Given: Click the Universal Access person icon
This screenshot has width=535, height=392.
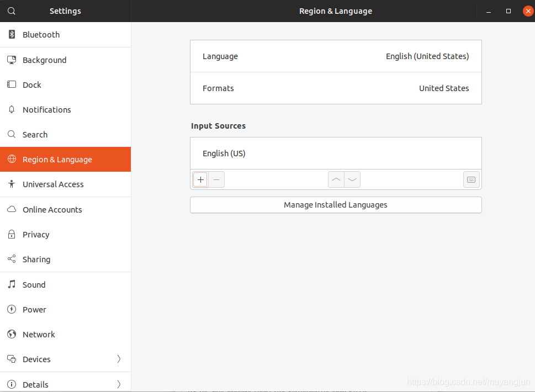Looking at the screenshot, I should coord(12,184).
